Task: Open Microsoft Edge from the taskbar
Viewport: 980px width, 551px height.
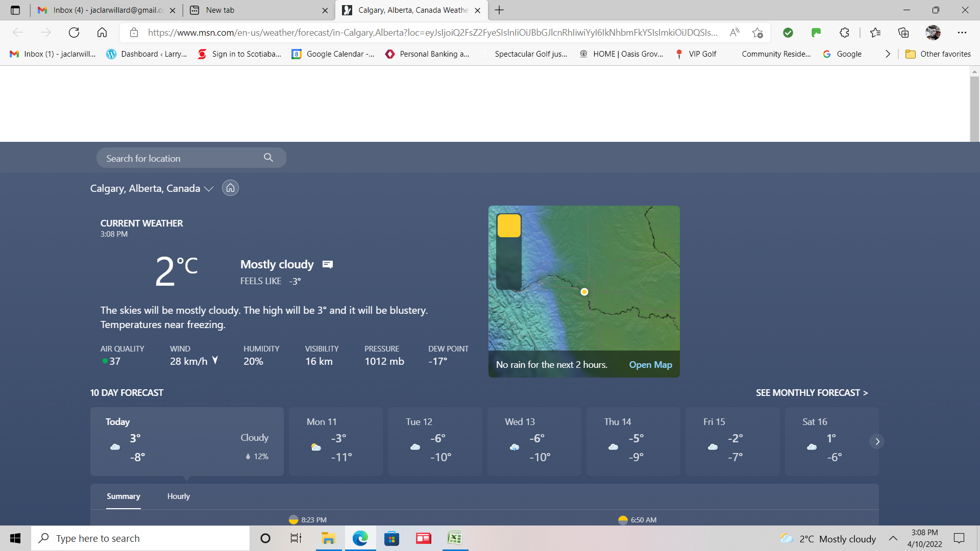Action: pyautogui.click(x=360, y=538)
